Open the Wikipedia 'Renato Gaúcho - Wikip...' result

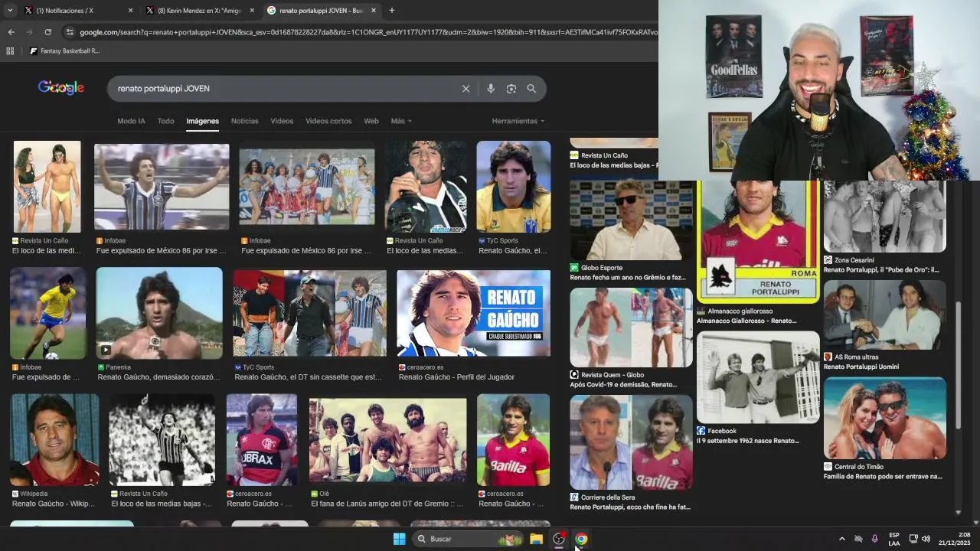click(x=54, y=504)
